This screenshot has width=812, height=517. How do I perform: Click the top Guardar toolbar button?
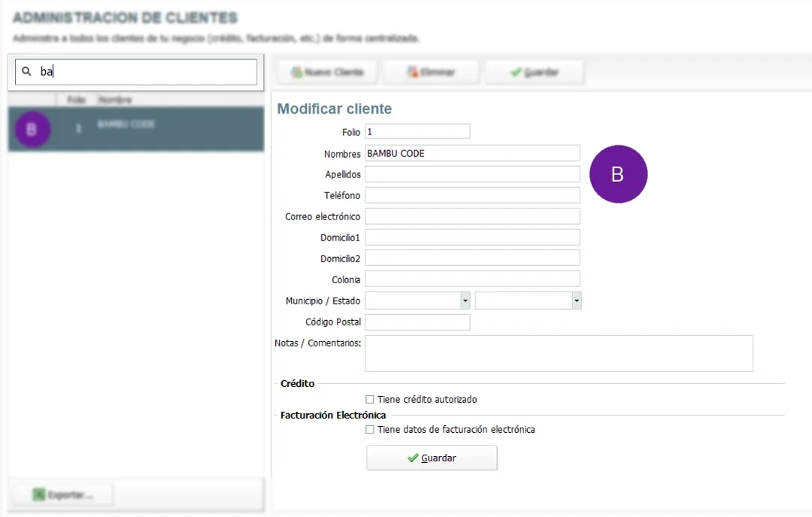point(534,72)
